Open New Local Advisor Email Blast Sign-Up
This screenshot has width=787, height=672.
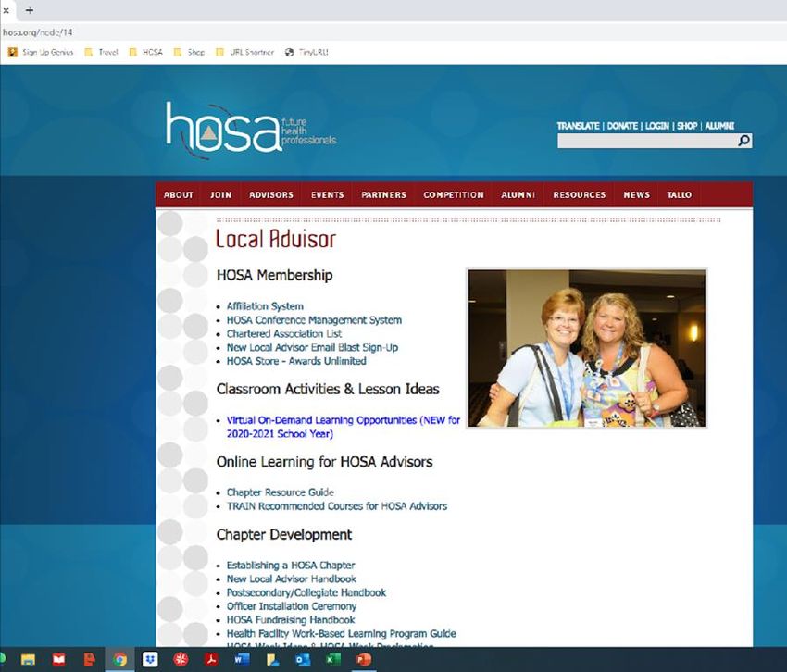click(312, 347)
